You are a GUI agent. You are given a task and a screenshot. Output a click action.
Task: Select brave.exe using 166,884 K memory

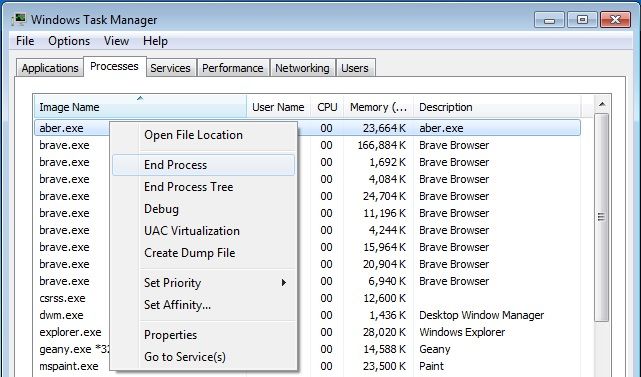307,145
